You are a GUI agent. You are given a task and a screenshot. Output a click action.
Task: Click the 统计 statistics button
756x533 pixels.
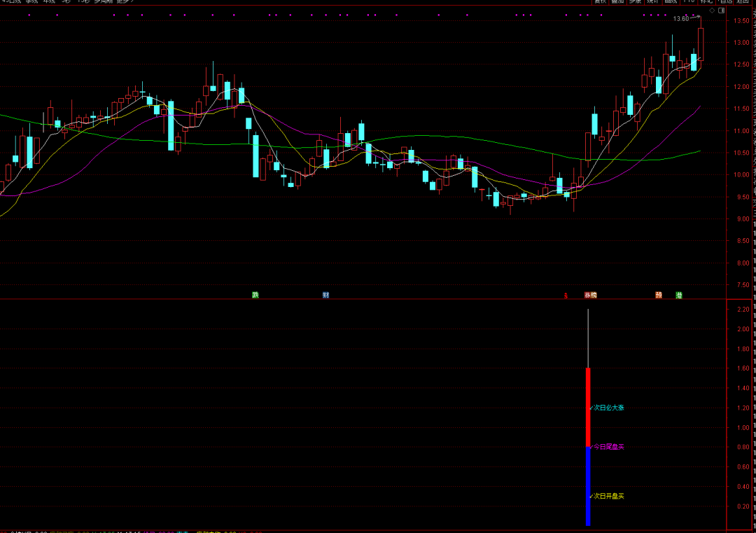[x=652, y=1]
